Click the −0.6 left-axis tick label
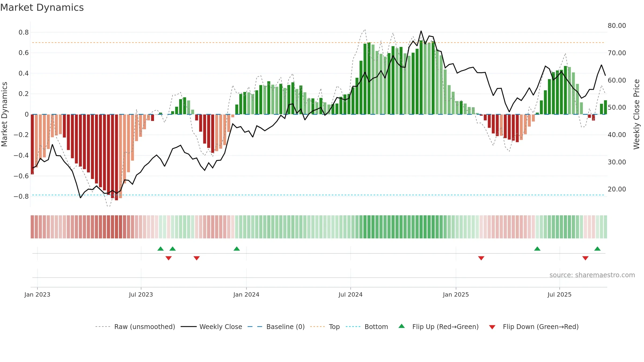This screenshot has height=362, width=644. [x=21, y=176]
